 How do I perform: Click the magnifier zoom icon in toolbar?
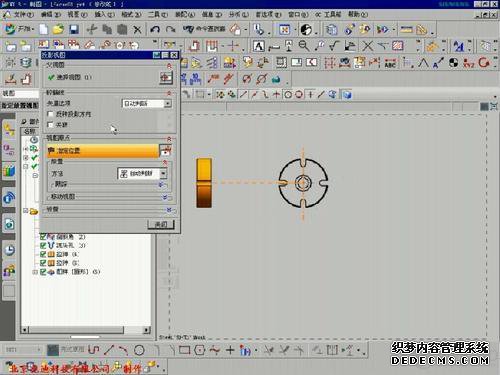point(303,46)
